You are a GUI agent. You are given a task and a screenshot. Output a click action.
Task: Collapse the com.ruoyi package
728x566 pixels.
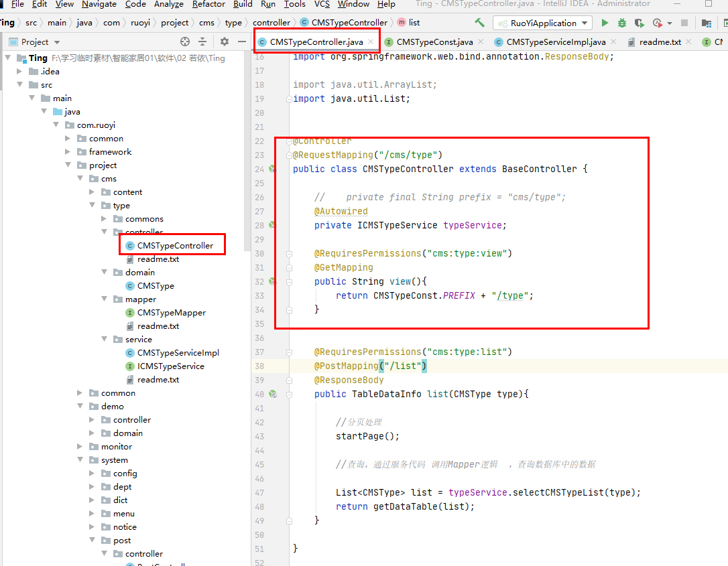56,125
